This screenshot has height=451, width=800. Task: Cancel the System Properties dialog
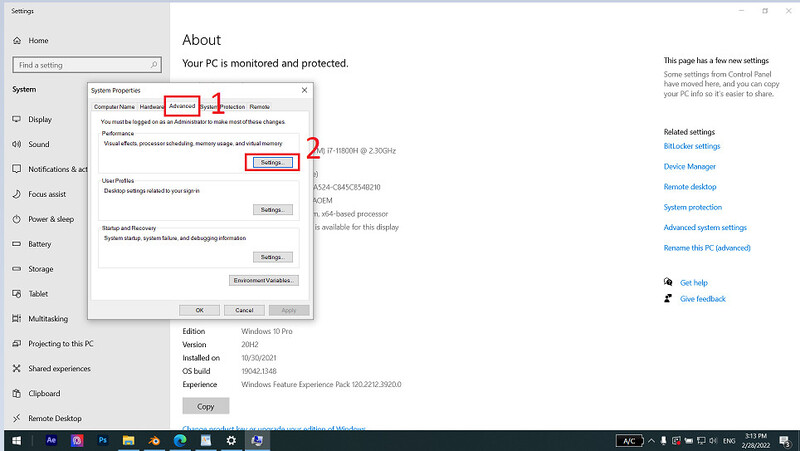(244, 310)
